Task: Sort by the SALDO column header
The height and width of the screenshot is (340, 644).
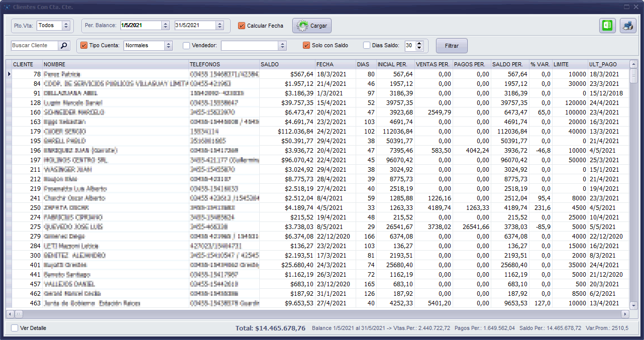Action: [286, 64]
